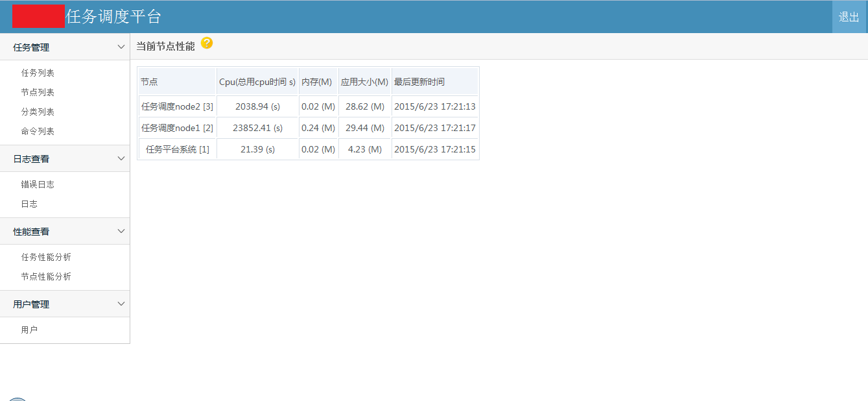Open the 日志 sidebar item
868x401 pixels.
[29, 204]
